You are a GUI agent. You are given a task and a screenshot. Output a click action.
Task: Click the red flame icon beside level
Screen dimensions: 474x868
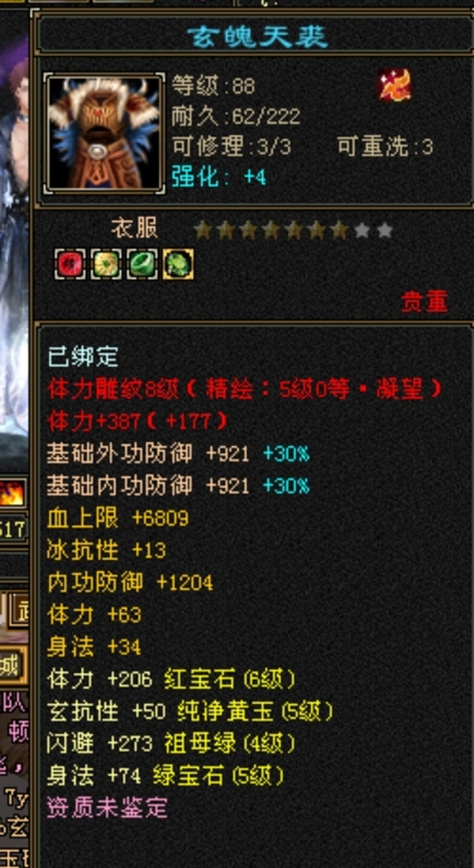pos(394,85)
